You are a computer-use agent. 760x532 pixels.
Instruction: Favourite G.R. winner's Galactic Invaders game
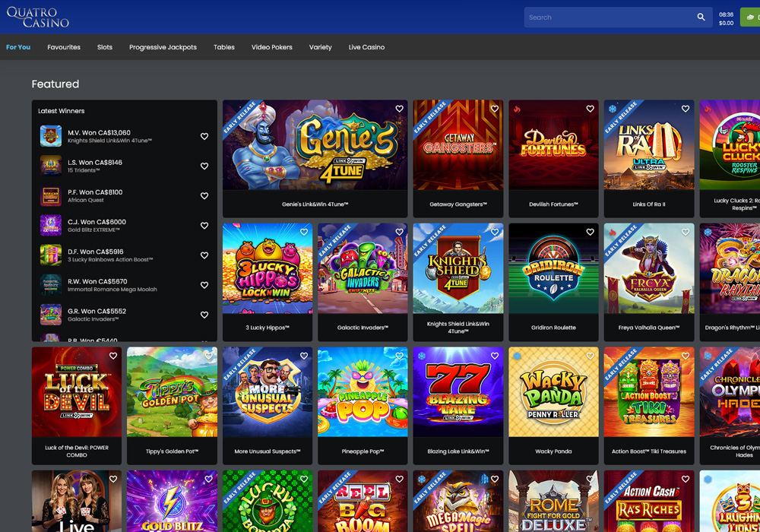(204, 315)
